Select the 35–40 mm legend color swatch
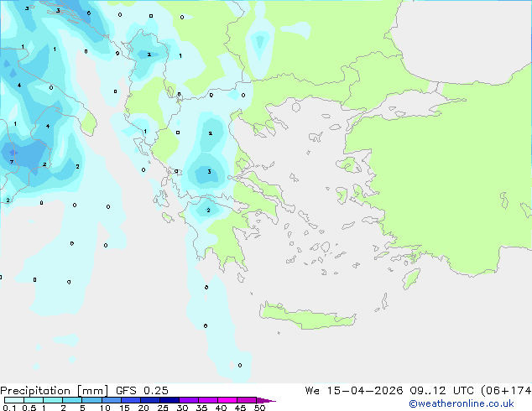 pos(208,400)
